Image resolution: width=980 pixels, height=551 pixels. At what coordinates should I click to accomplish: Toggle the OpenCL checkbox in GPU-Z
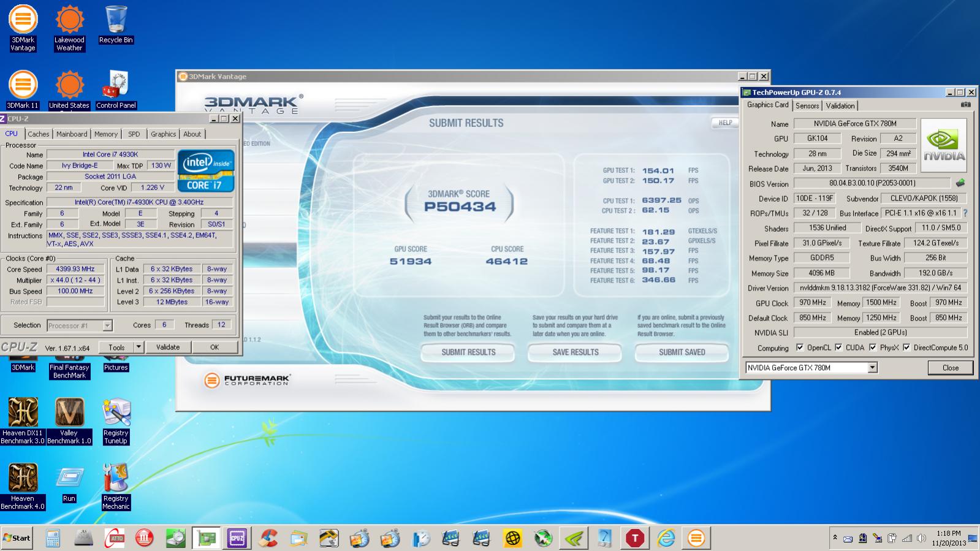click(799, 348)
